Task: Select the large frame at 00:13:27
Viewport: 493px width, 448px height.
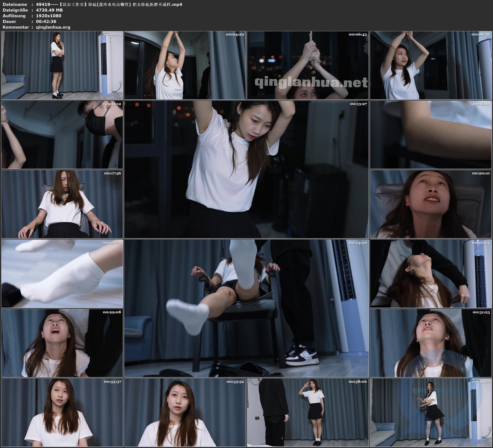Action: 246,169
